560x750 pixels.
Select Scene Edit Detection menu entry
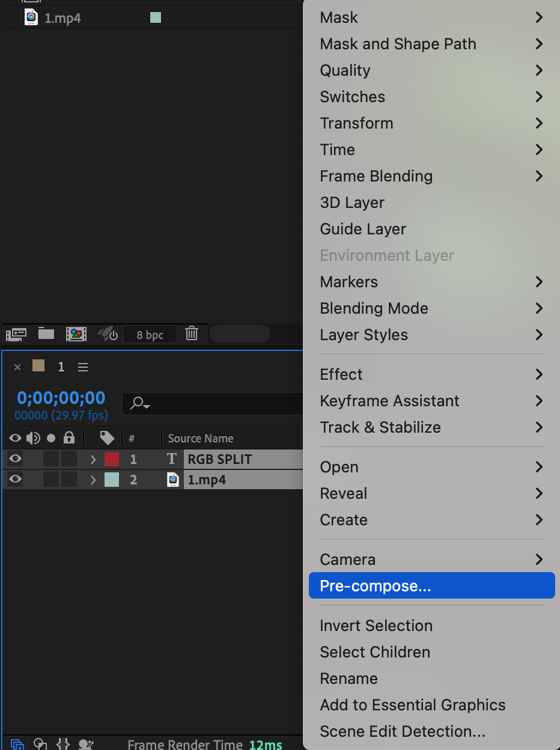pos(403,731)
